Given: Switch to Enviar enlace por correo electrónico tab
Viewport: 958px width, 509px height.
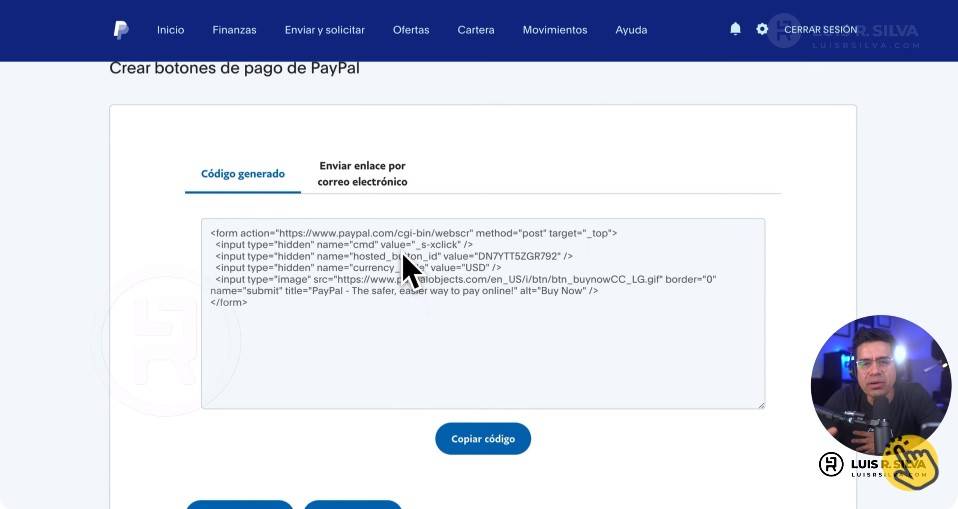Looking at the screenshot, I should point(362,174).
